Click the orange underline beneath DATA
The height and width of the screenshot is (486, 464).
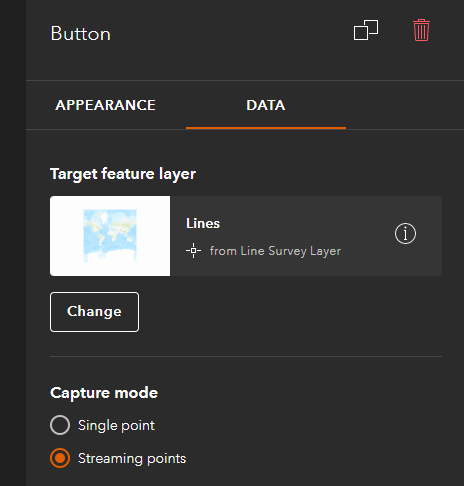[x=266, y=128]
